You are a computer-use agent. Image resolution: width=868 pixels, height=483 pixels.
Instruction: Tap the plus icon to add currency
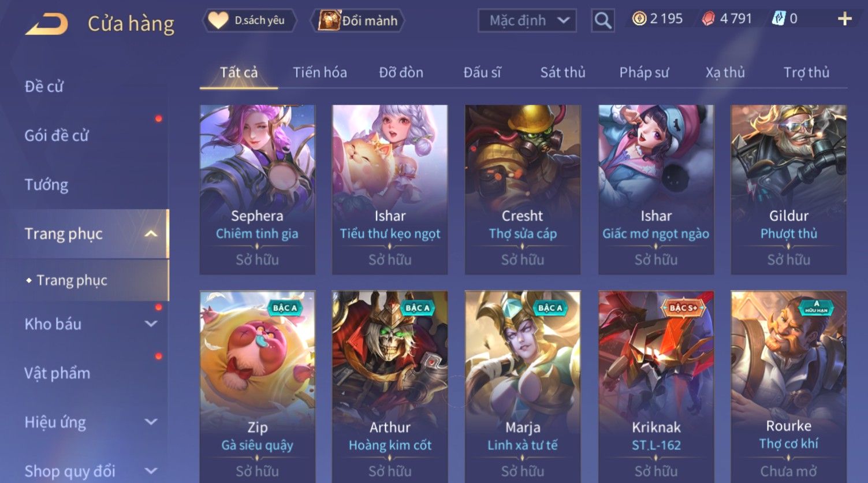coord(844,19)
